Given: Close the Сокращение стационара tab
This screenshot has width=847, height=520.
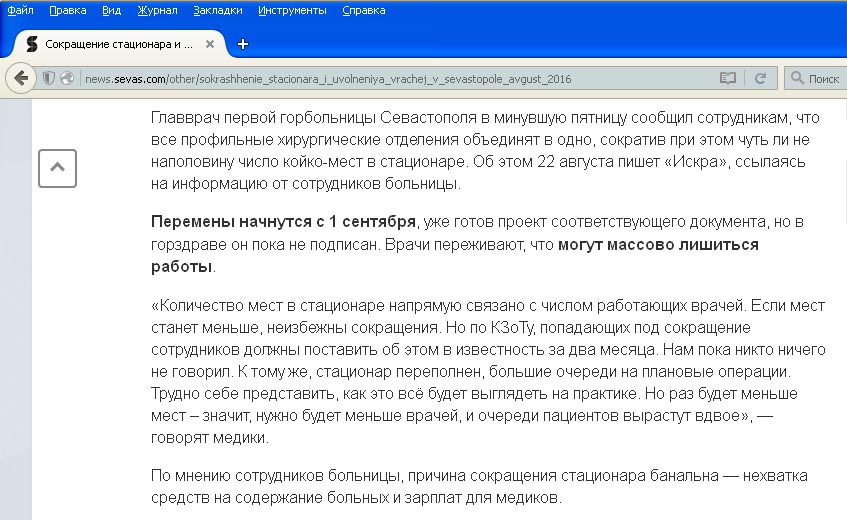Looking at the screenshot, I should point(210,44).
